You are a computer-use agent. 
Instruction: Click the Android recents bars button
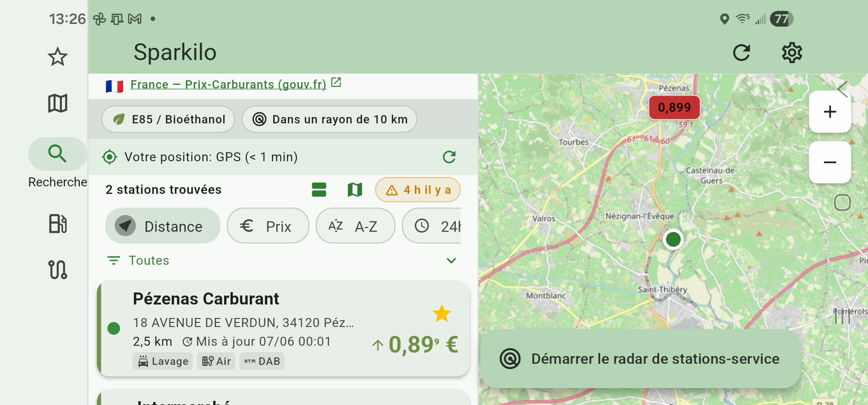pos(842,316)
